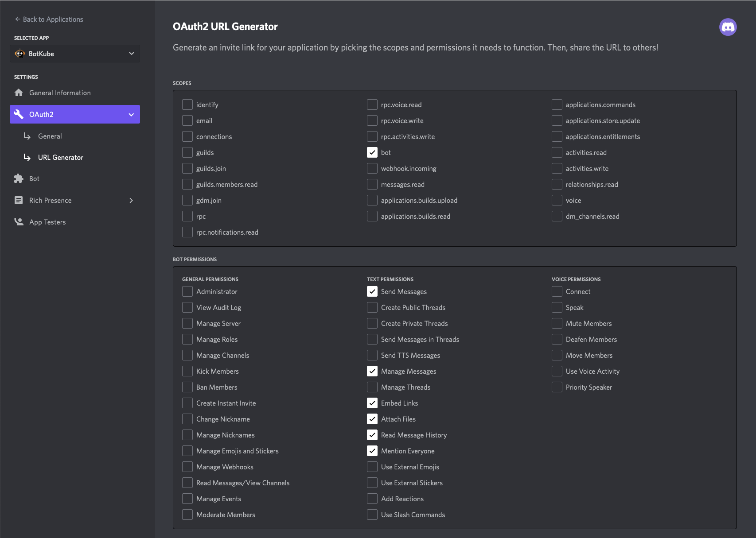Image resolution: width=756 pixels, height=538 pixels.
Task: Click the BotKube app avatar icon
Action: [x=20, y=54]
